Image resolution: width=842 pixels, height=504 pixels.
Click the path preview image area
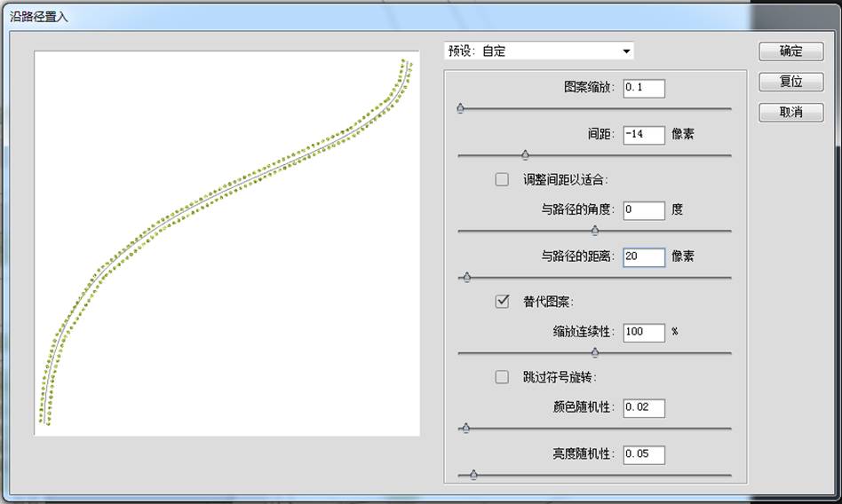pyautogui.click(x=226, y=243)
